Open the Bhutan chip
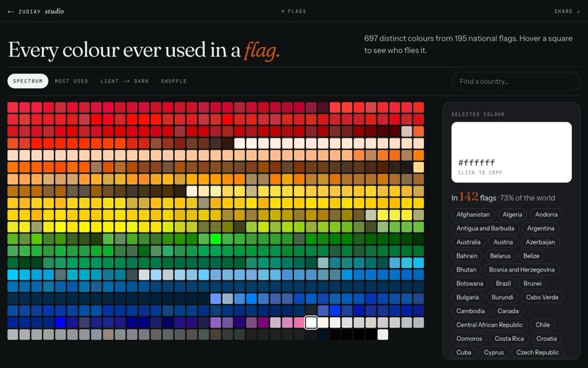The height and width of the screenshot is (368, 588). pos(466,269)
